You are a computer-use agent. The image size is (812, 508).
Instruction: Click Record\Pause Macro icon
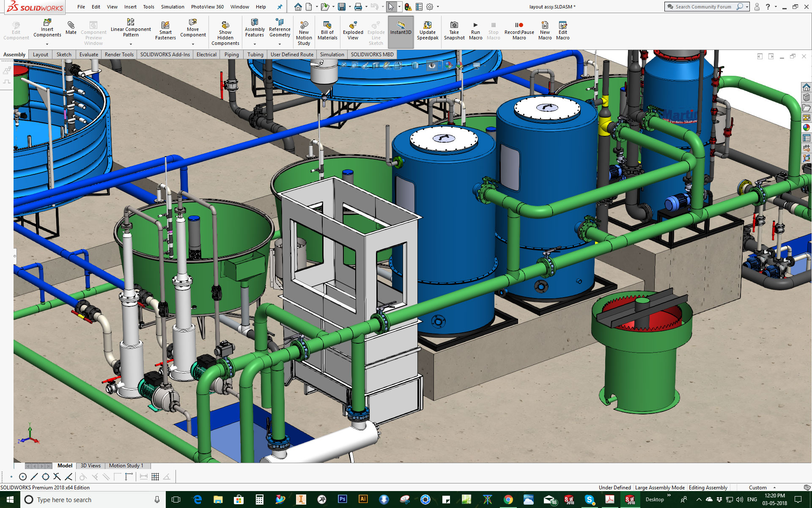point(519,25)
